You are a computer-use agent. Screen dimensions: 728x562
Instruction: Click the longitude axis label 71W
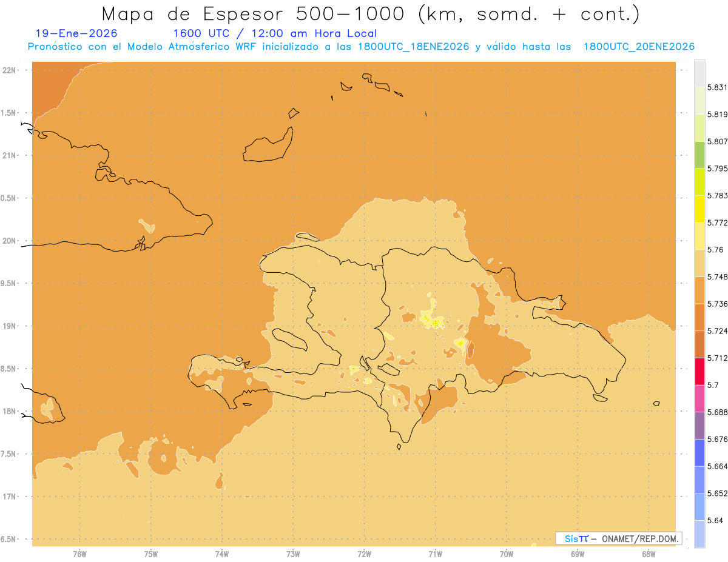pos(435,554)
